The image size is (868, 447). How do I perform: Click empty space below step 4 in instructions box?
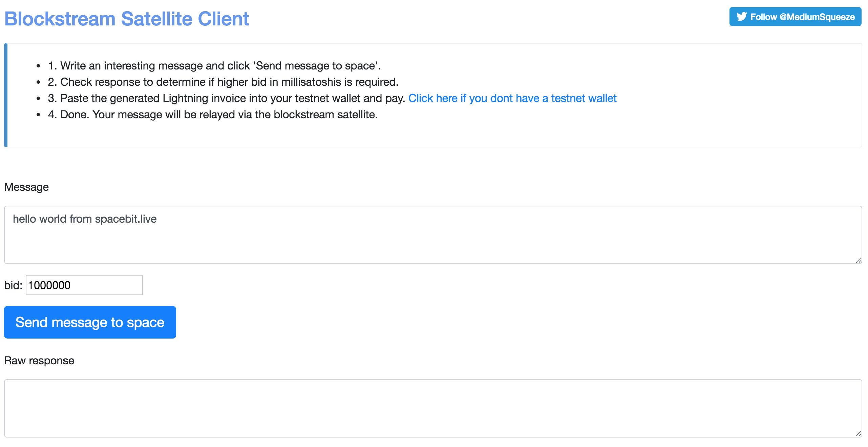[x=433, y=134]
